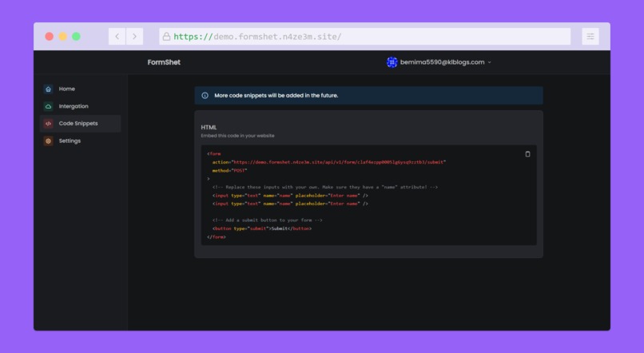Click the red close window button
The width and height of the screenshot is (644, 353).
50,37
